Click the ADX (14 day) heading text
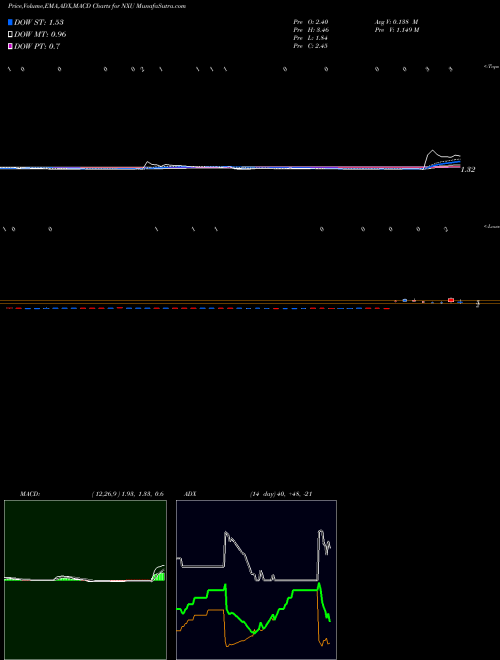500x660 pixels. 248,494
